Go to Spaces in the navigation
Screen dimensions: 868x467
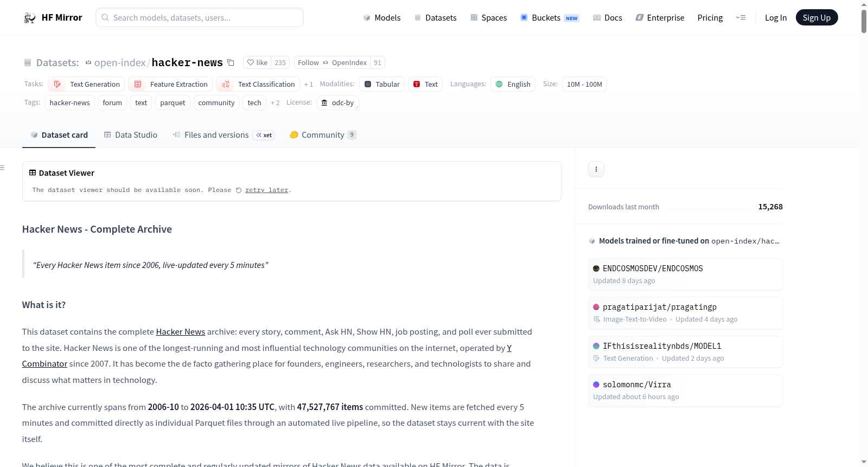489,17
